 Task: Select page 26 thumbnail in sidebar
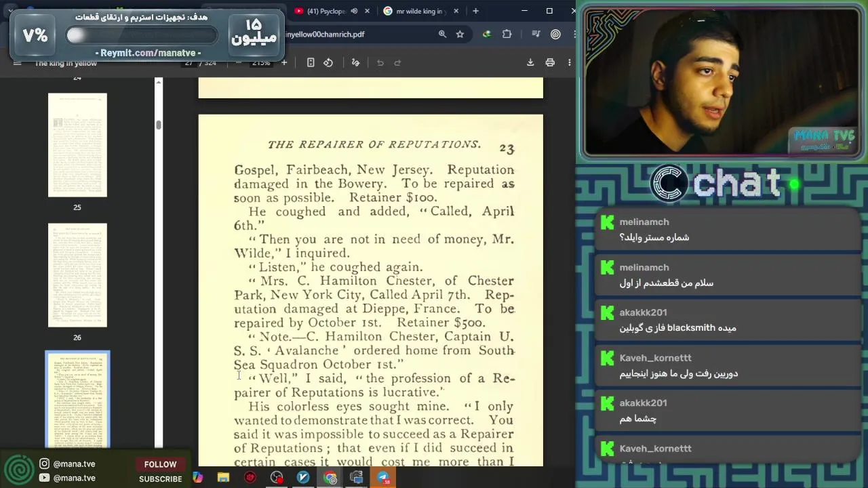pyautogui.click(x=77, y=275)
